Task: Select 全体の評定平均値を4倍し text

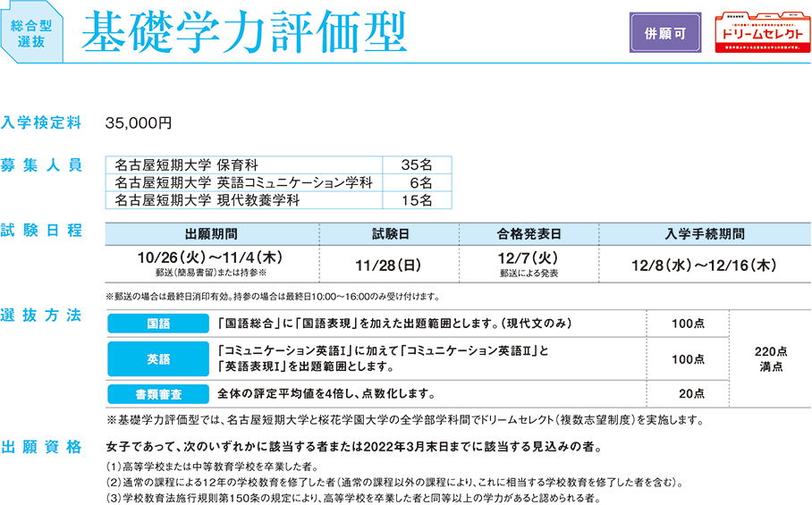Action: (x=326, y=394)
